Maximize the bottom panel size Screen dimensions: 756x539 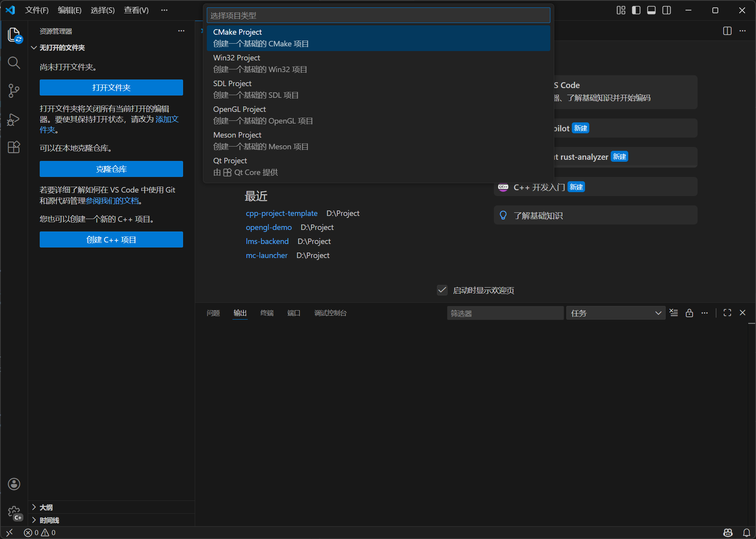click(x=727, y=313)
